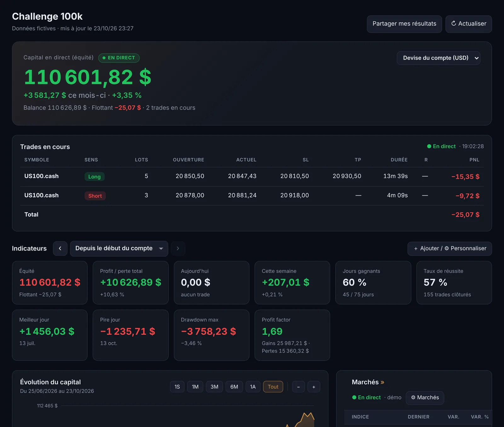Click the Long badge on US100.cash row
The image size is (504, 427).
(x=94, y=177)
